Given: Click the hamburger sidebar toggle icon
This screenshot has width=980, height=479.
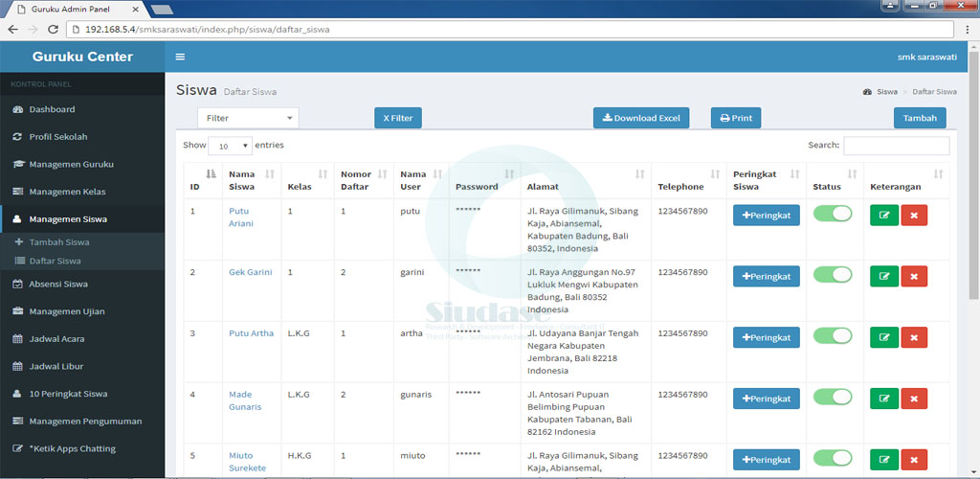Looking at the screenshot, I should [180, 57].
